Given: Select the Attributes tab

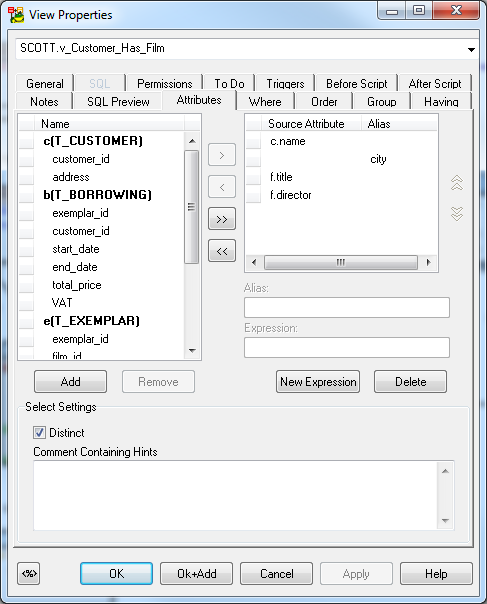Looking at the screenshot, I should click(x=199, y=100).
